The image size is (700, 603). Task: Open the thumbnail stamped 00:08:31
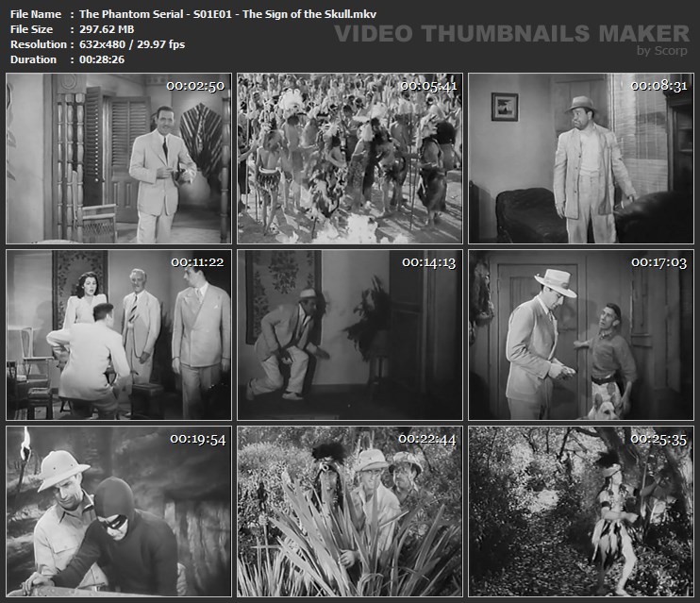pos(581,159)
